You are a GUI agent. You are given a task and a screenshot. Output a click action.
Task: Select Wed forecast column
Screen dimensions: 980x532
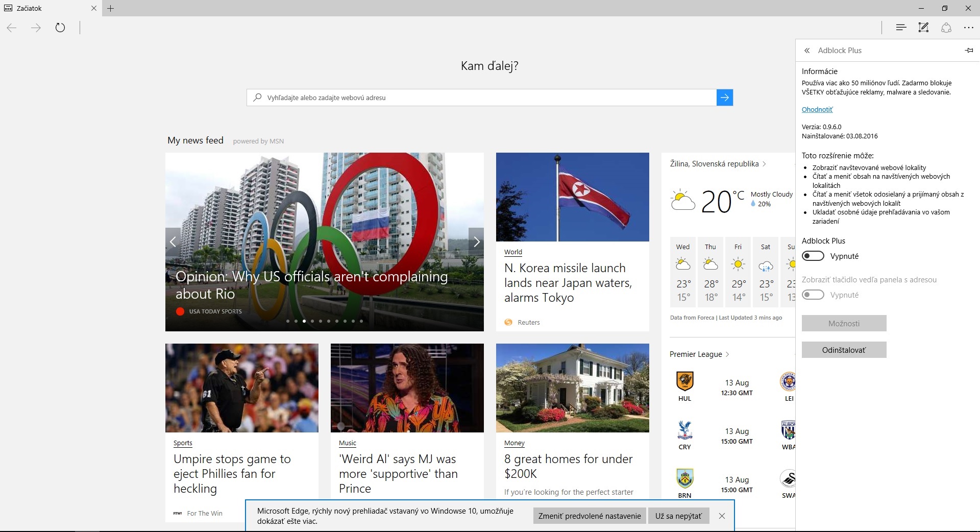683,272
